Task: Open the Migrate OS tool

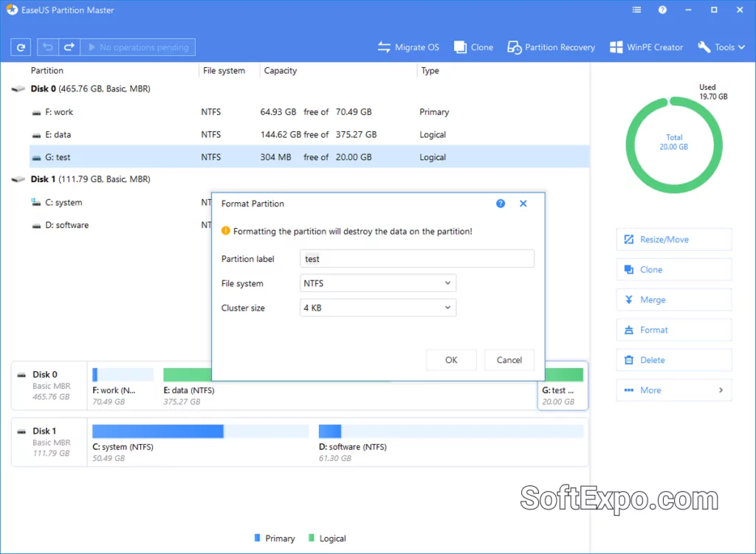Action: (x=408, y=46)
